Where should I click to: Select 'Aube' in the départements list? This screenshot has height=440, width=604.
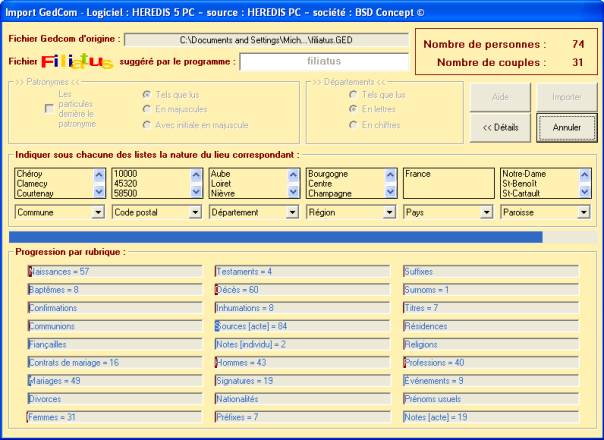point(220,174)
